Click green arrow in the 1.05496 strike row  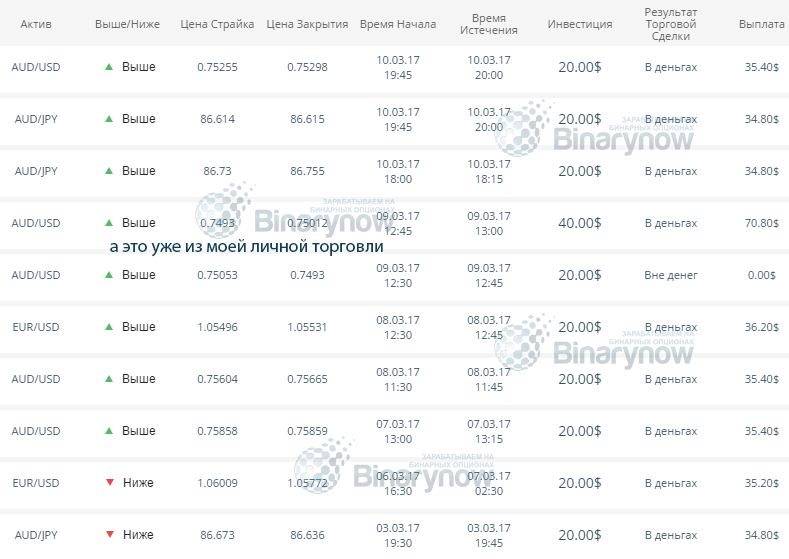110,327
